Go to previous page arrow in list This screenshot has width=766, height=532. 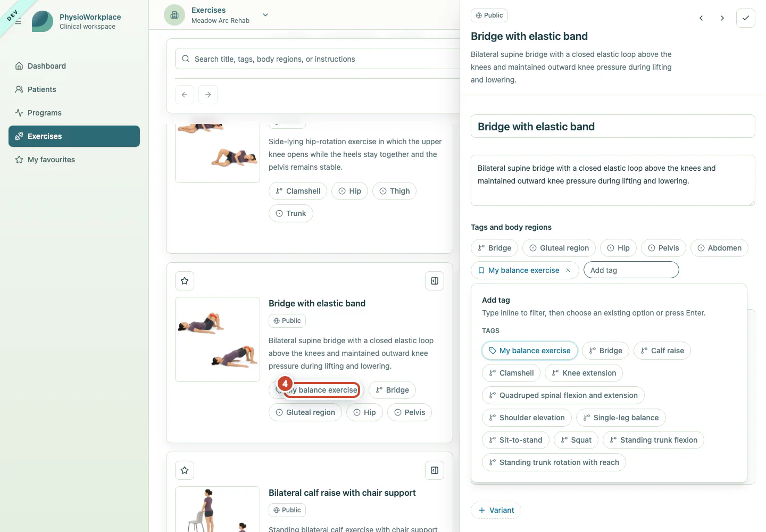pyautogui.click(x=185, y=95)
